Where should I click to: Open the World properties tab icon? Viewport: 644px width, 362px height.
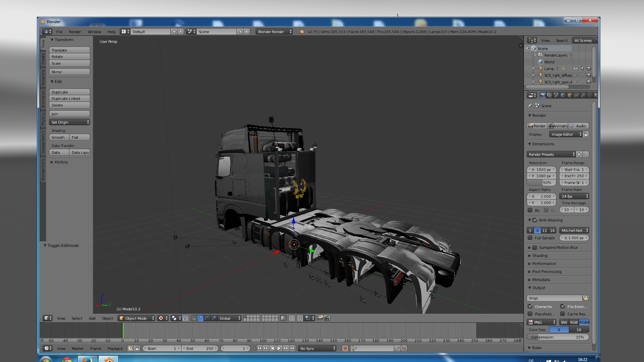pos(563,95)
